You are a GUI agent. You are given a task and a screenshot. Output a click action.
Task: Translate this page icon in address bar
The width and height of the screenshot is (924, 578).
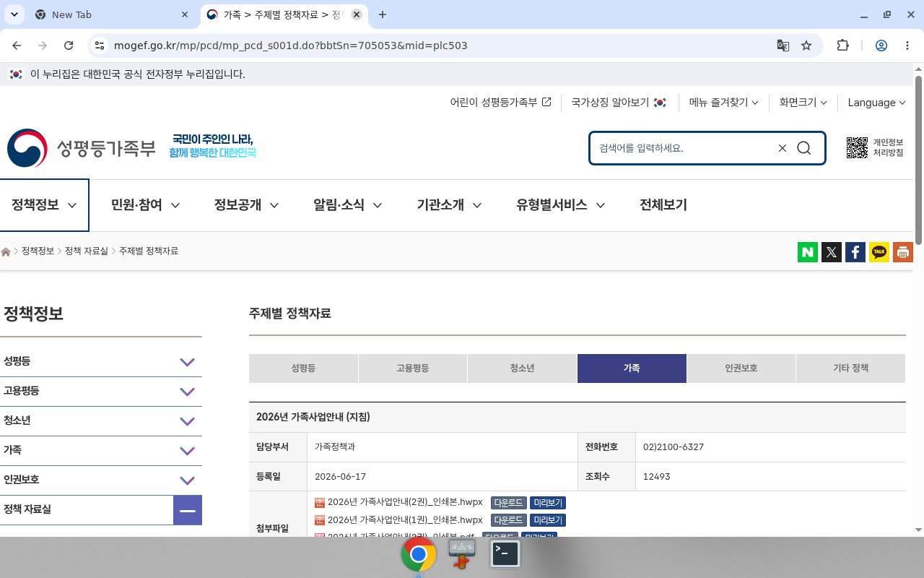pyautogui.click(x=783, y=46)
